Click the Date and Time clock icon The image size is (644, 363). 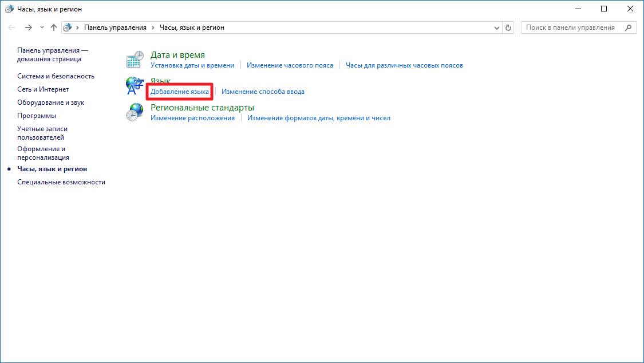[135, 60]
